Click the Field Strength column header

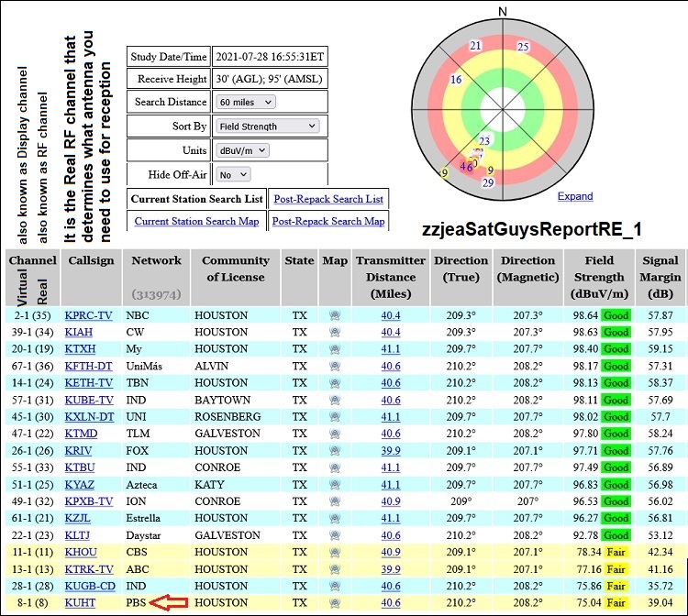[x=599, y=277]
